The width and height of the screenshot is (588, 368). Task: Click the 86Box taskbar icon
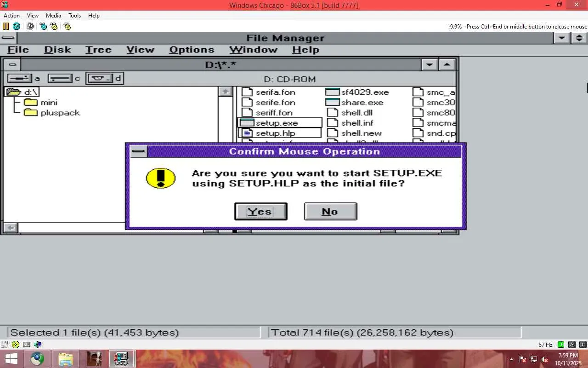122,359
